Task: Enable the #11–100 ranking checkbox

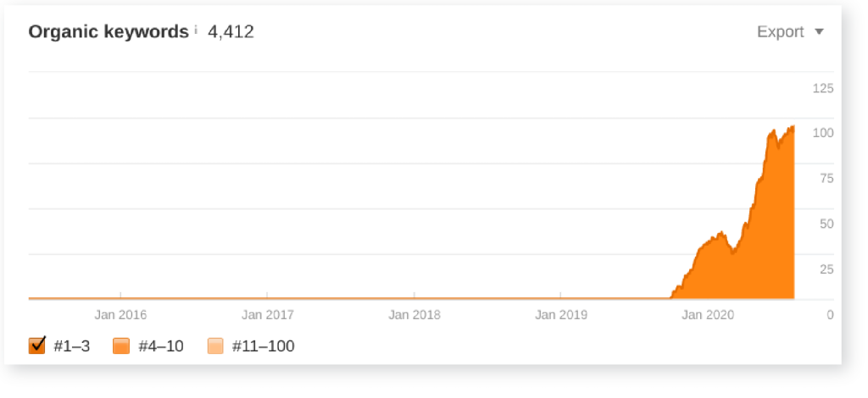Action: point(215,345)
